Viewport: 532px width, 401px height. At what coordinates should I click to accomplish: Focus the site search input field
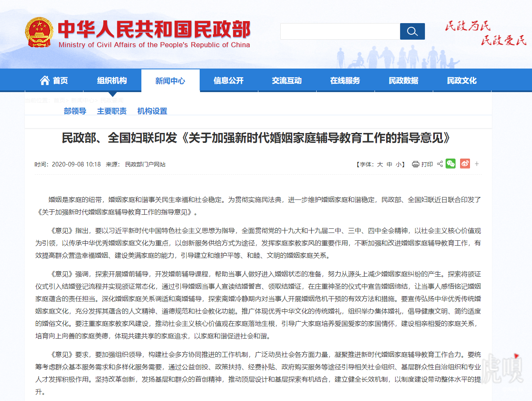click(340, 31)
